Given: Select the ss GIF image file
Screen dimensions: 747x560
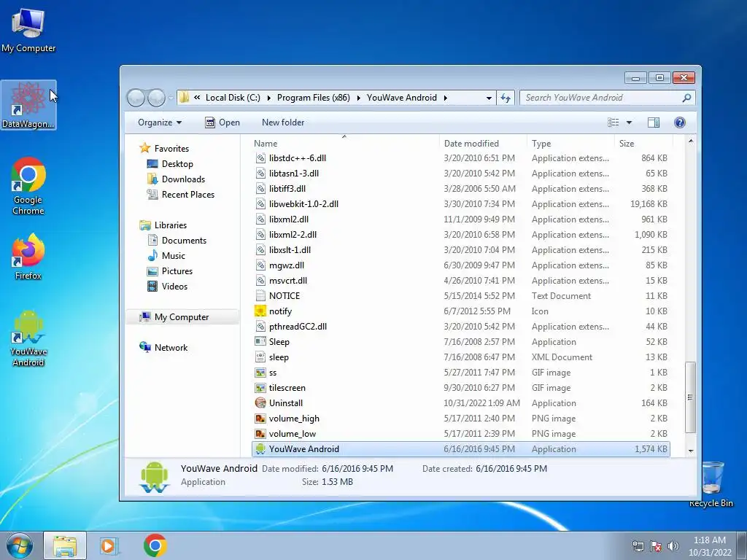Looking at the screenshot, I should 461,373.
